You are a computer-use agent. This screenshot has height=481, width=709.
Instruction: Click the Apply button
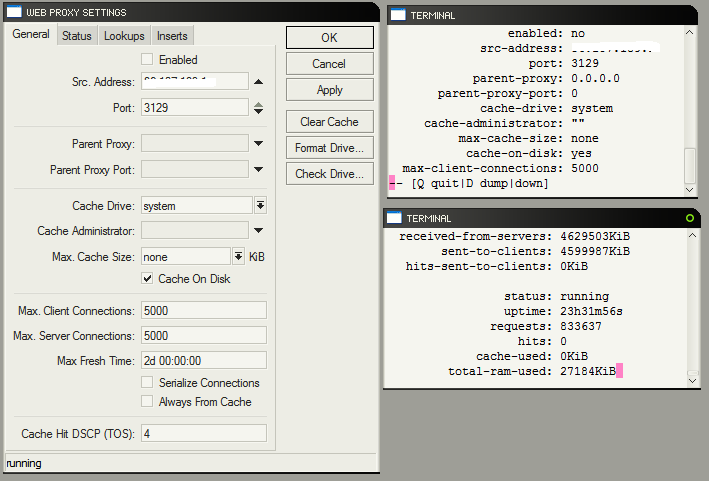[330, 90]
